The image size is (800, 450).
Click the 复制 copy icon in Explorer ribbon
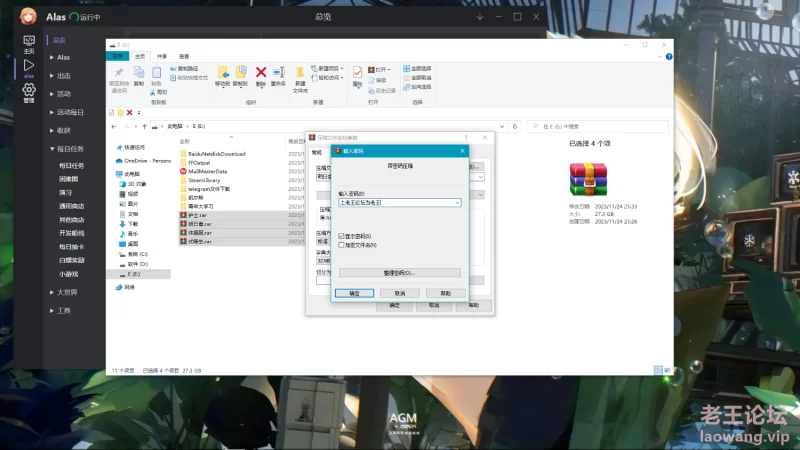tap(139, 72)
